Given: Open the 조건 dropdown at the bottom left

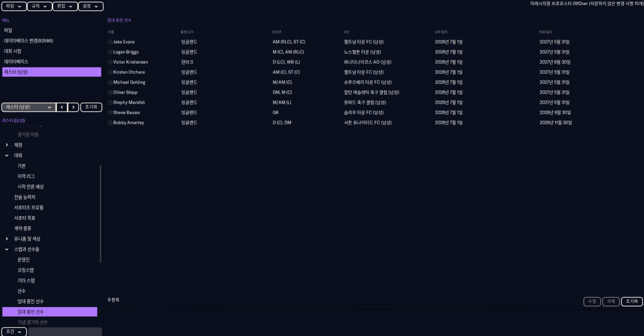Looking at the screenshot, I should click(x=14, y=332).
